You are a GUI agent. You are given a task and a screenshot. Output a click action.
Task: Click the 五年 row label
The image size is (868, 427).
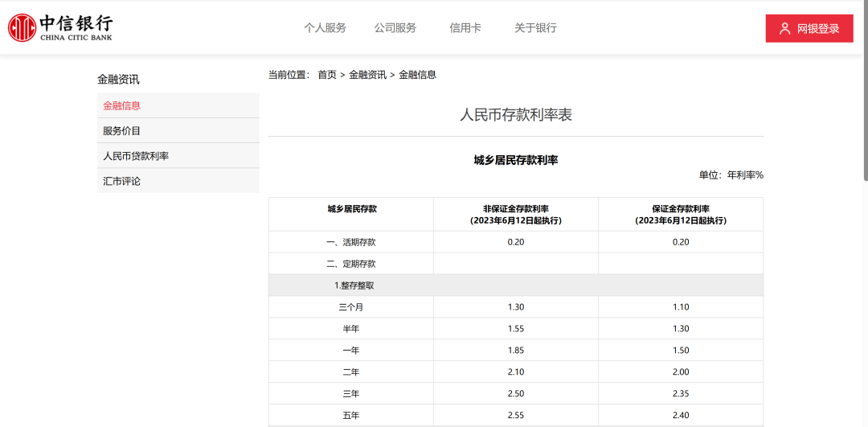351,415
